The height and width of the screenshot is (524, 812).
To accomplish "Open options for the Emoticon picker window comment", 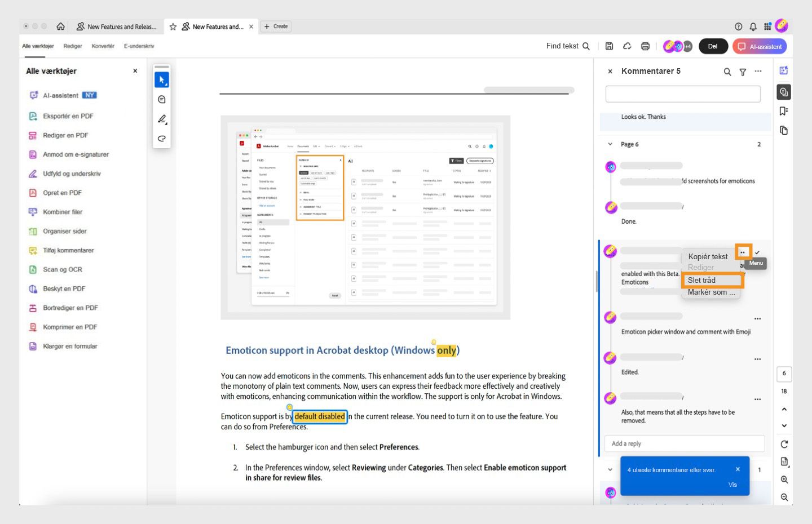I will click(x=757, y=319).
